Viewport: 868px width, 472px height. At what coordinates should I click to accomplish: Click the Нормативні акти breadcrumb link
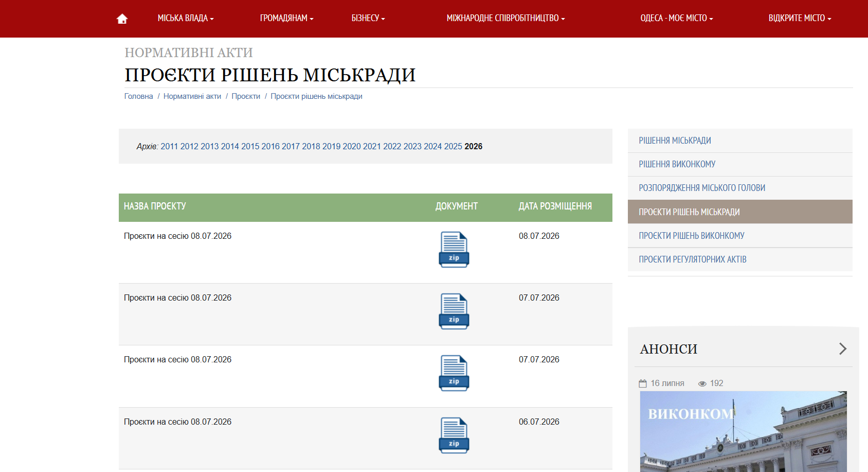coord(192,96)
